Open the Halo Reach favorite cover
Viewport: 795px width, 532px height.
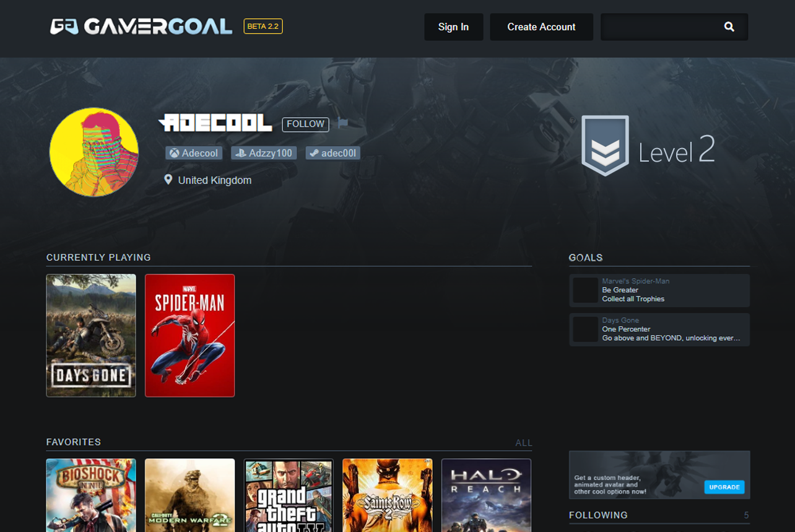(486, 495)
